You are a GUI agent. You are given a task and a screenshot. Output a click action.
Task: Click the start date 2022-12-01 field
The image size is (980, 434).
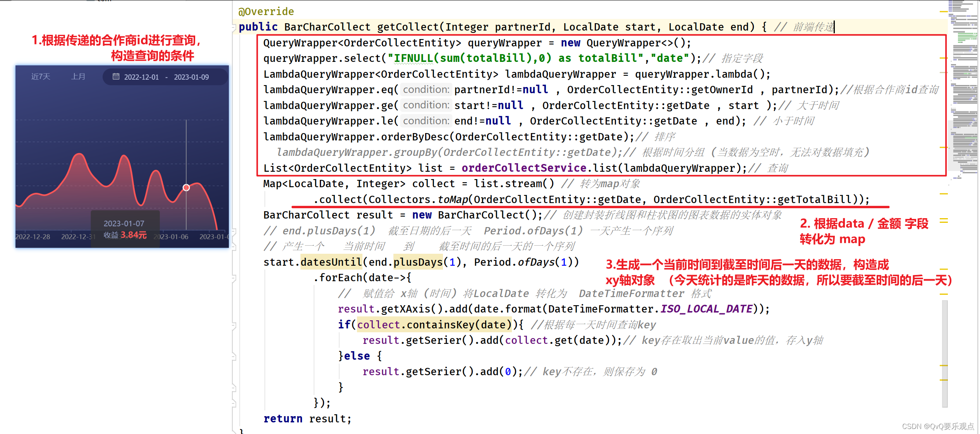click(141, 77)
